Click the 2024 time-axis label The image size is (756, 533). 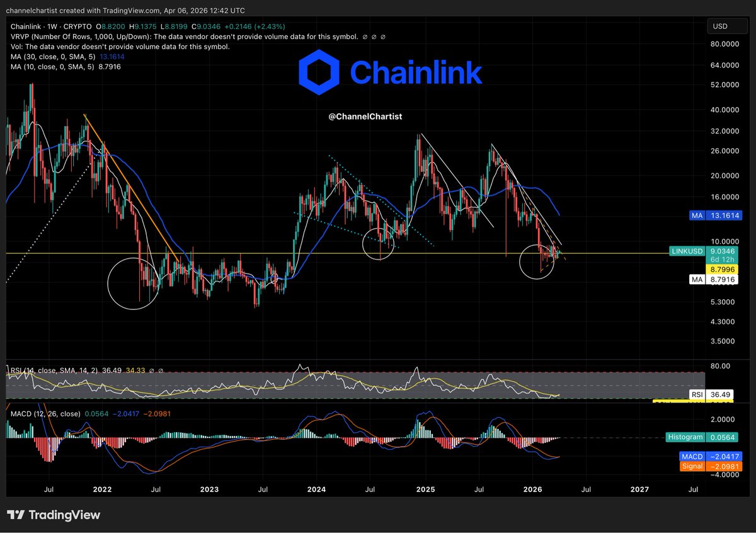coord(316,489)
